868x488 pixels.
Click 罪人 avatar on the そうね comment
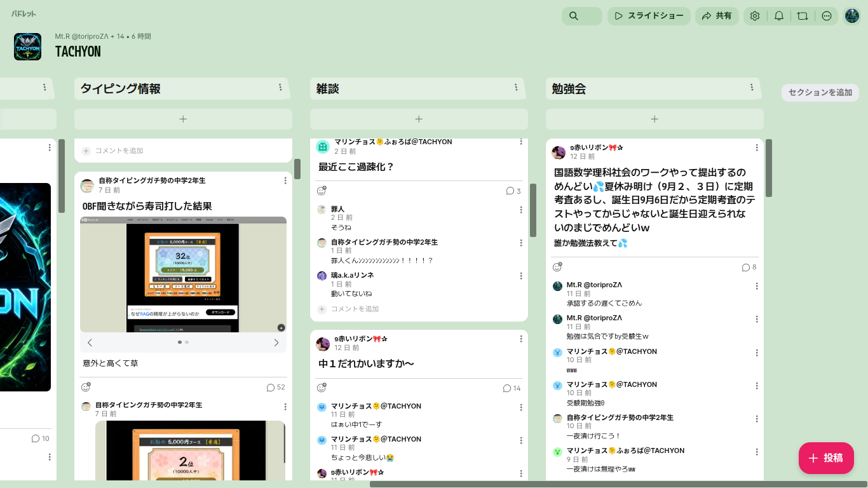322,209
